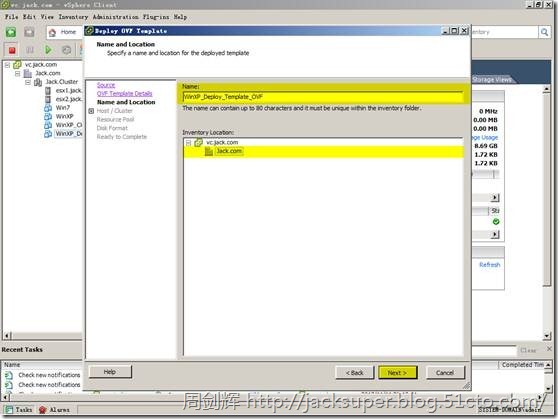This screenshot has height=419, width=558.
Task: Open the Edit menu
Action: coord(30,17)
